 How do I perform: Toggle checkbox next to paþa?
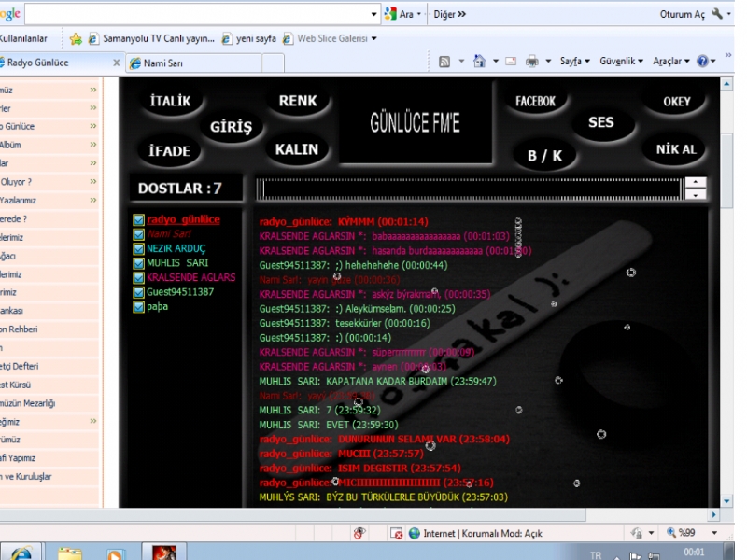(138, 307)
